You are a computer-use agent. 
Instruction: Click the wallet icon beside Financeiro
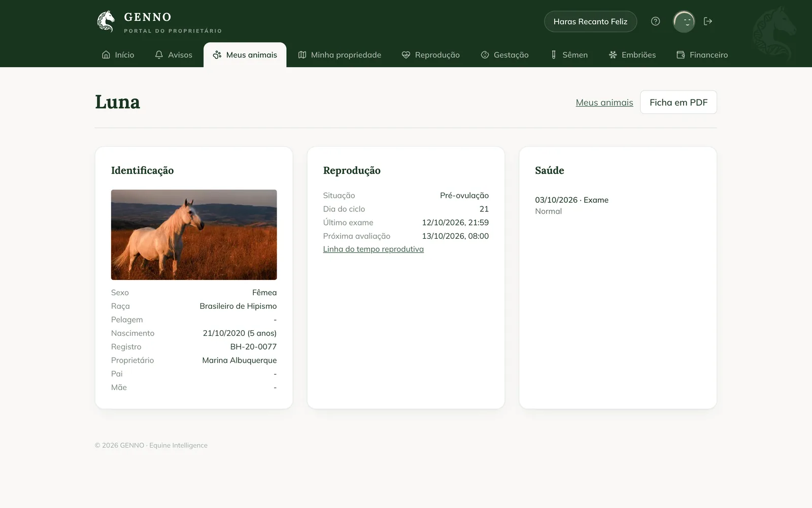(681, 55)
